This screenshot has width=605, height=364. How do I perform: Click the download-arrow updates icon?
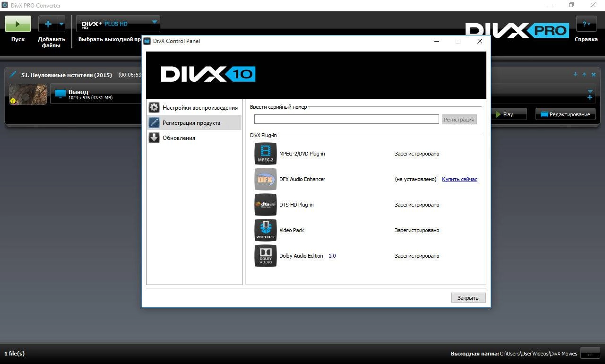pos(154,138)
